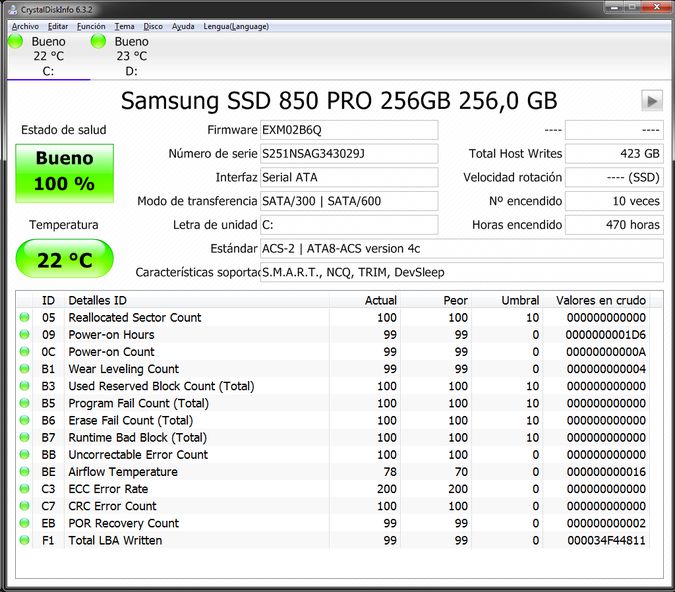Click status dot of Erase Fail Count

coord(25,420)
